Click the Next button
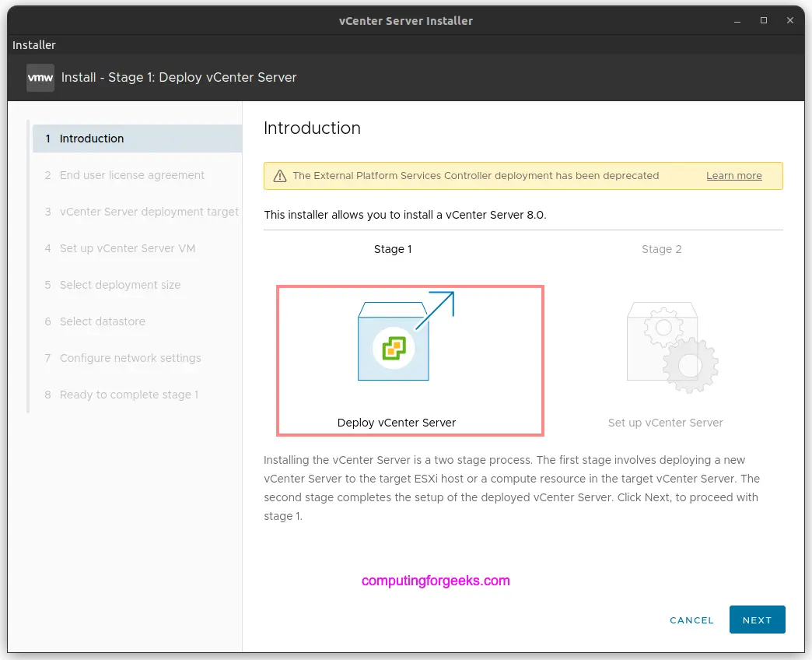Viewport: 812px width, 660px height. coord(757,620)
